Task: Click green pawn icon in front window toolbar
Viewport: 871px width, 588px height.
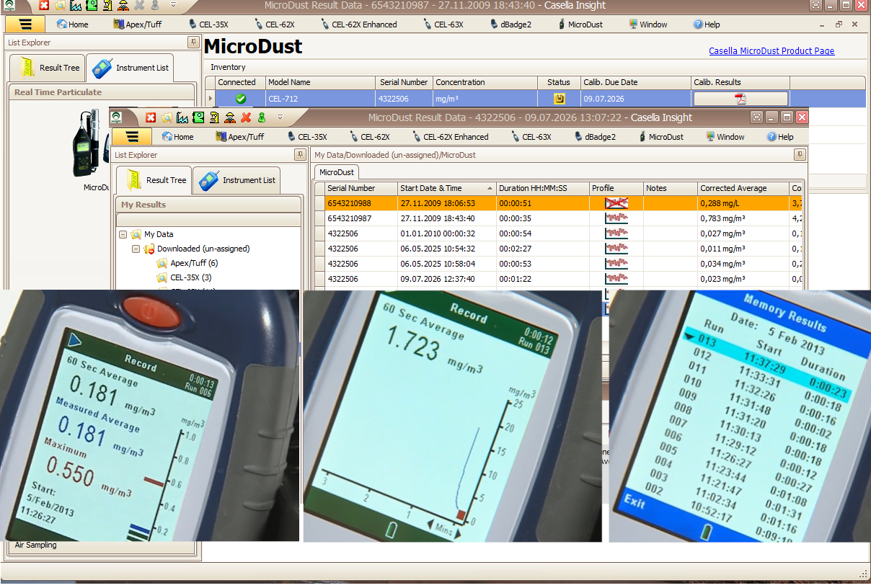Action: click(x=262, y=117)
